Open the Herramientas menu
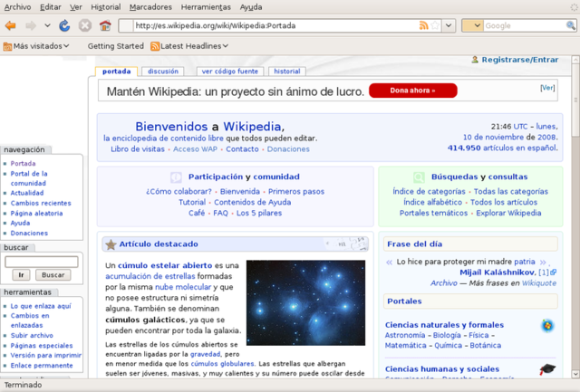Viewport: 580px width, 392px height. [206, 7]
